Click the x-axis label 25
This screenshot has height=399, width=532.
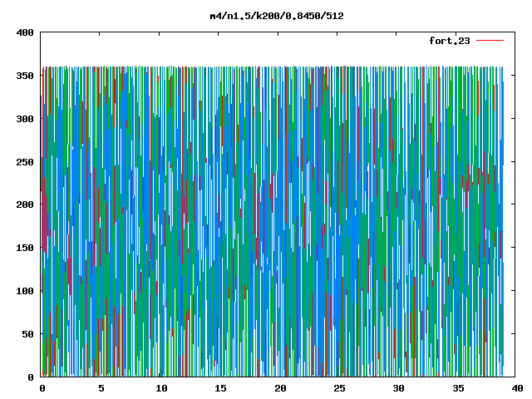click(340, 388)
